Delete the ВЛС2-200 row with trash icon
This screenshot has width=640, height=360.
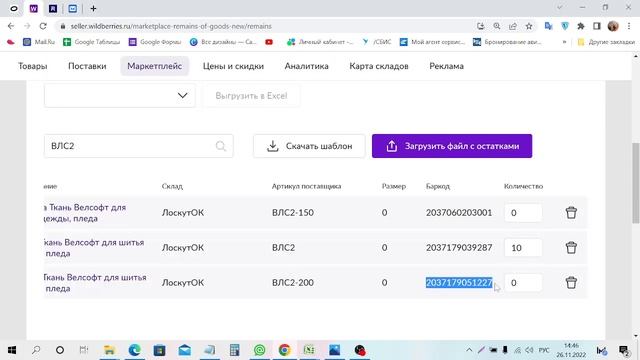pos(571,282)
